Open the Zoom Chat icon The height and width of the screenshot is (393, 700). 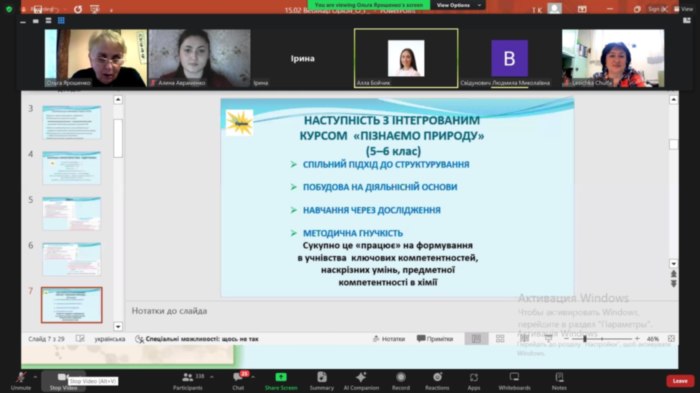238,377
